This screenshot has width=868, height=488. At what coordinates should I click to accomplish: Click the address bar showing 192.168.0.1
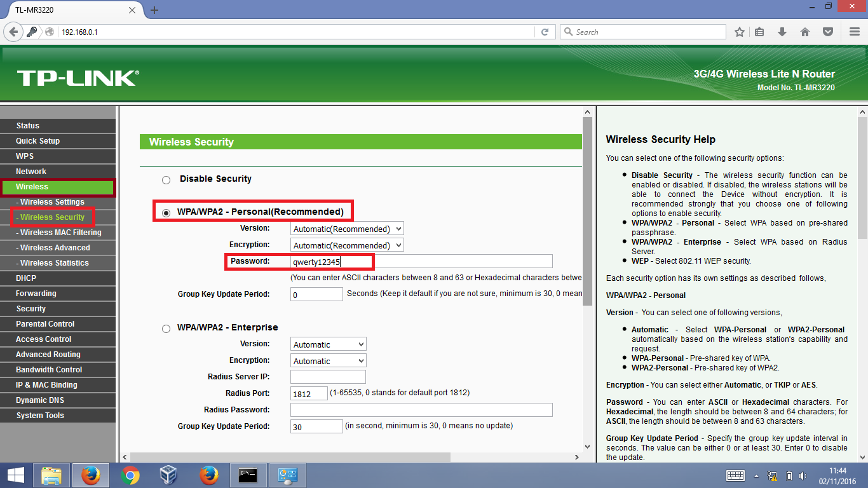[297, 32]
